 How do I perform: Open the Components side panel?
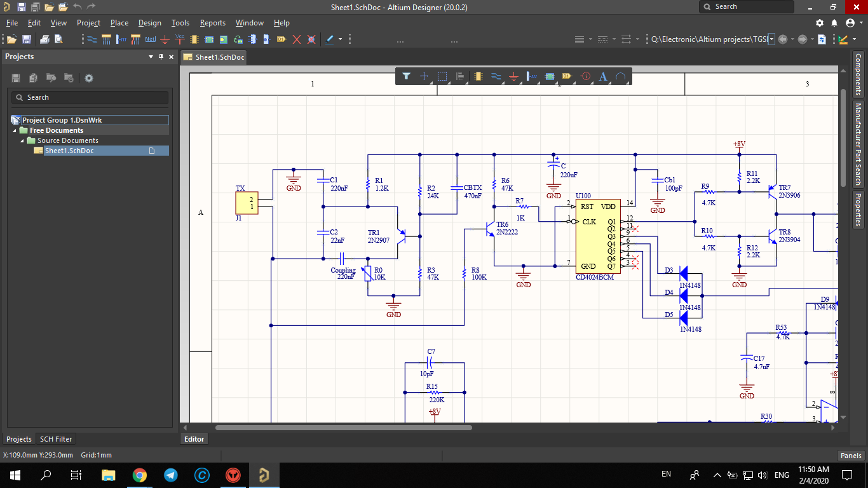(x=858, y=74)
